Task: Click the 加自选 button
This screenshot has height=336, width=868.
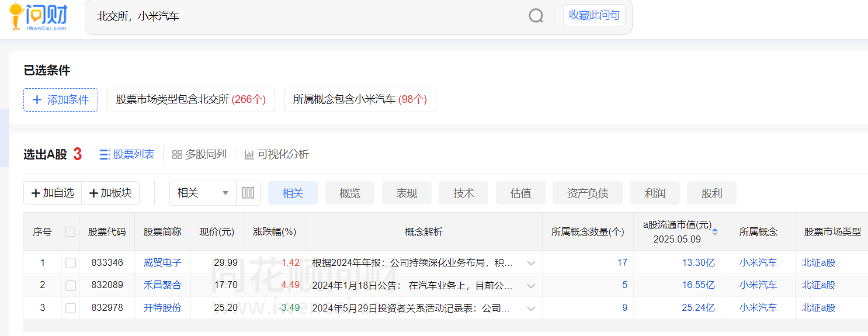Action: point(53,193)
